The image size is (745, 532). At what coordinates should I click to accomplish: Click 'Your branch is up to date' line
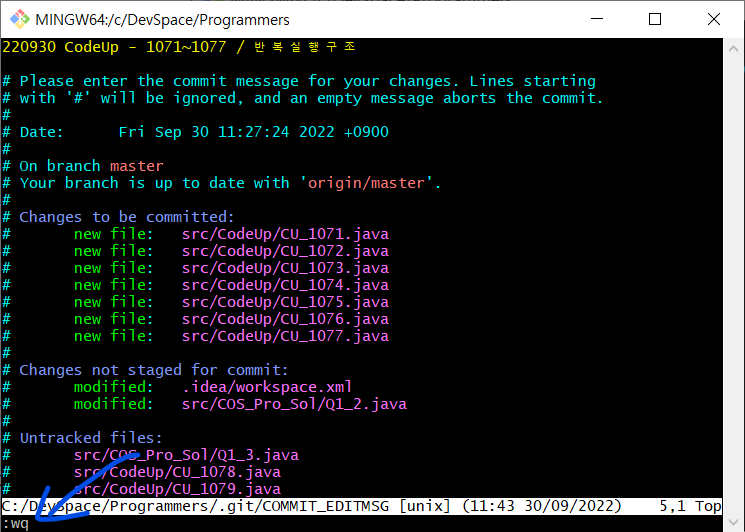[222, 183]
